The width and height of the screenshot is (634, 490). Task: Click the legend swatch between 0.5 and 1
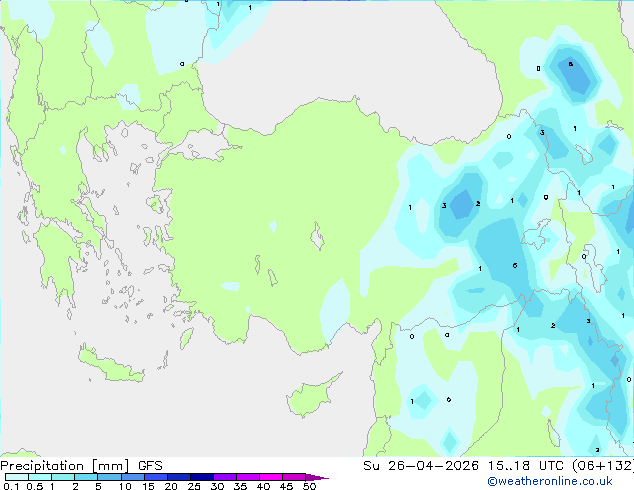pos(40,477)
